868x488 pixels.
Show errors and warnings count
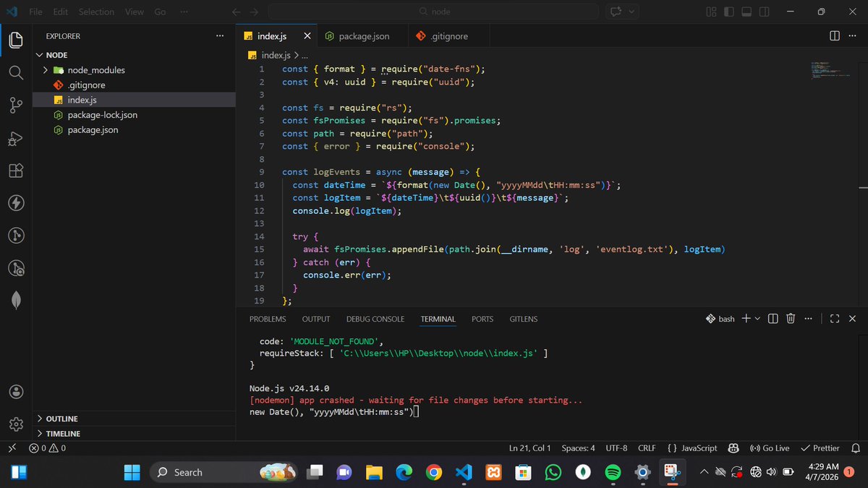[x=47, y=448]
